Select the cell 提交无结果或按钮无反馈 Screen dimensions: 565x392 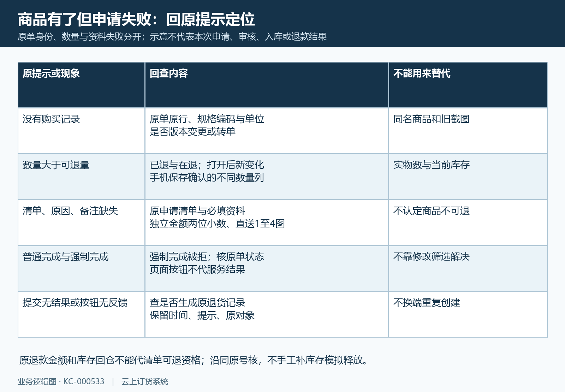point(81,315)
